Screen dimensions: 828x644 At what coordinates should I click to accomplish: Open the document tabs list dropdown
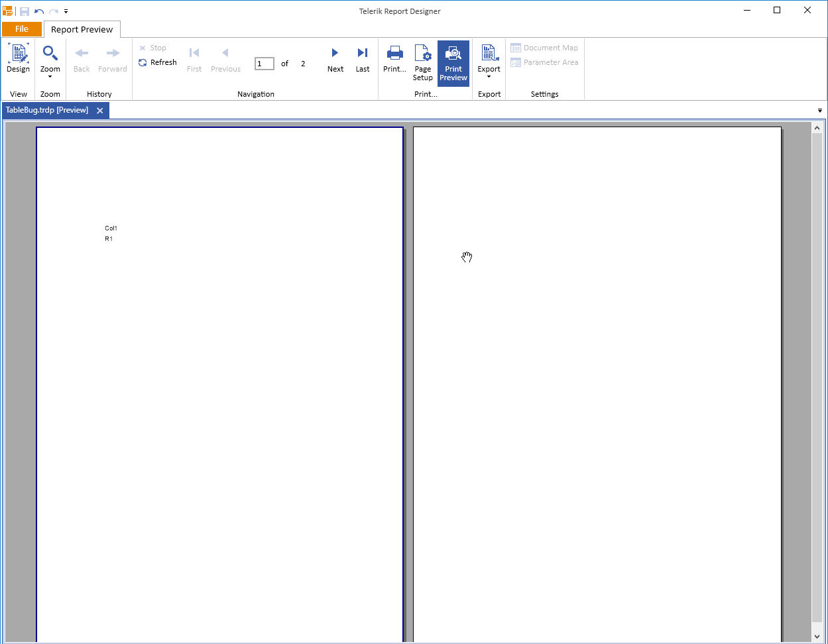(820, 111)
